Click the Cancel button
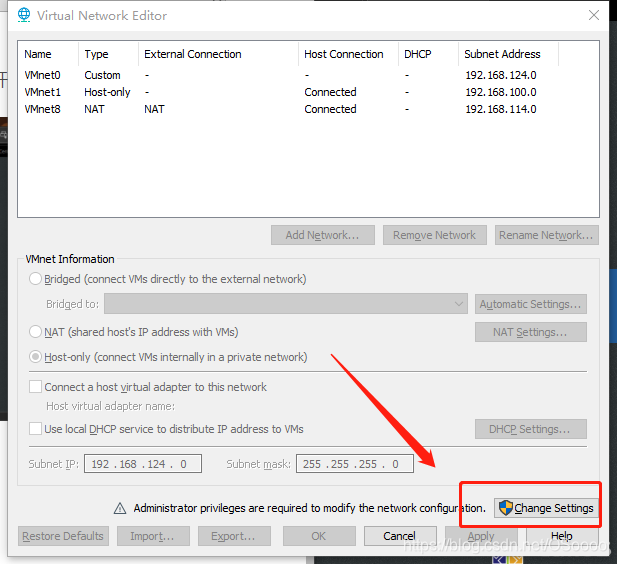 click(400, 536)
